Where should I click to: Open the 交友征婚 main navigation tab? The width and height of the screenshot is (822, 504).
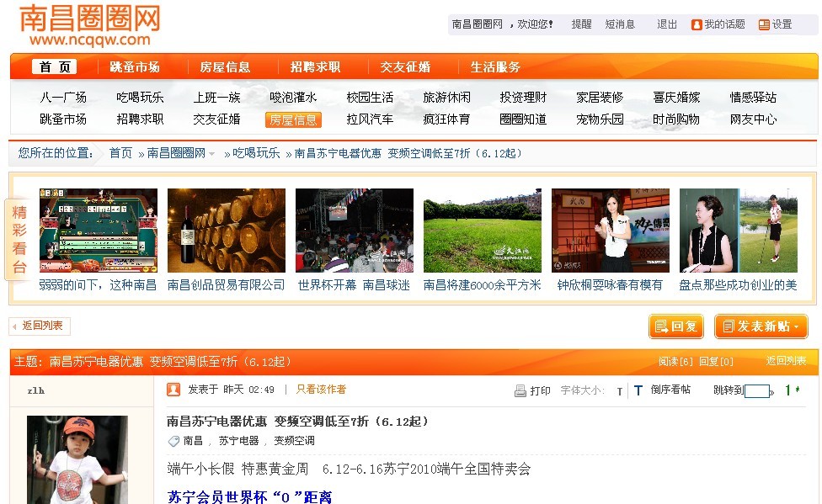coord(405,67)
